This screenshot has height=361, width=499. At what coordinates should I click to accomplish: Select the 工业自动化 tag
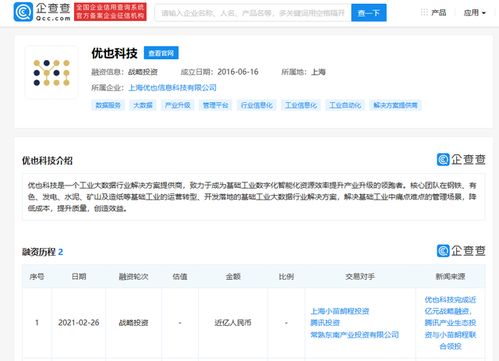[345, 105]
